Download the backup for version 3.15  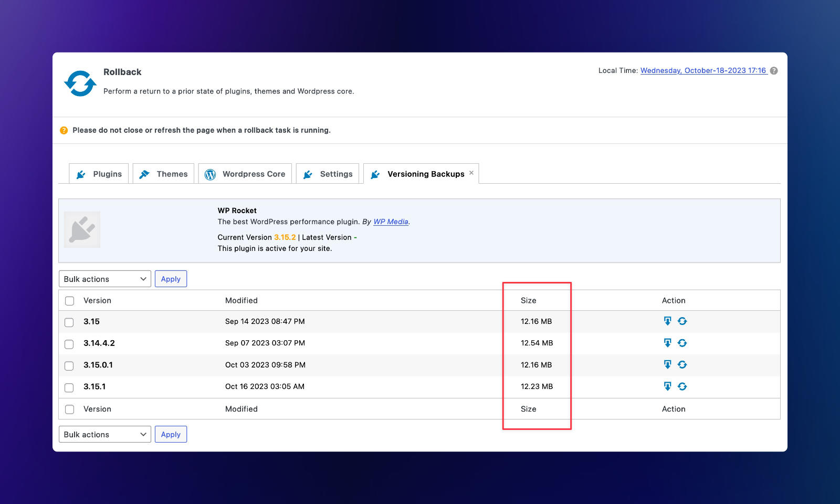coord(667,321)
